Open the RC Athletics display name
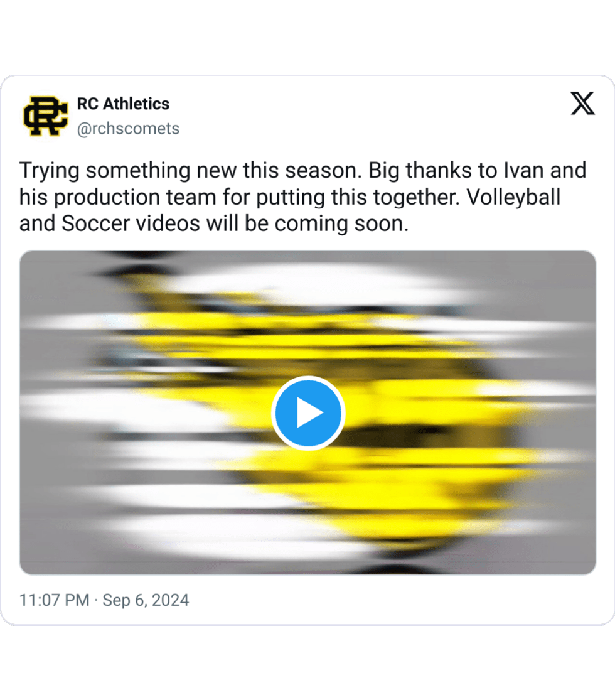This screenshot has width=615, height=700. (x=123, y=104)
